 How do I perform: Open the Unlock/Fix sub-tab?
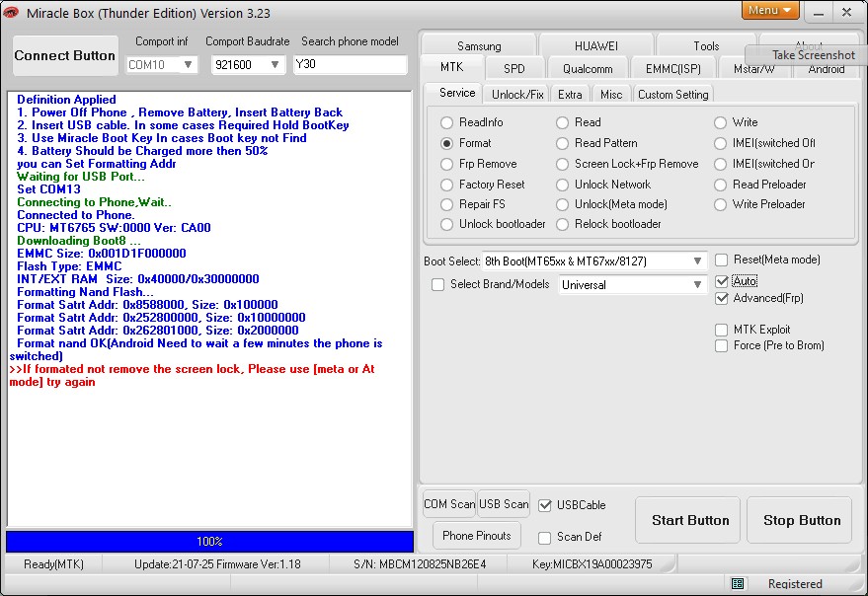(517, 95)
